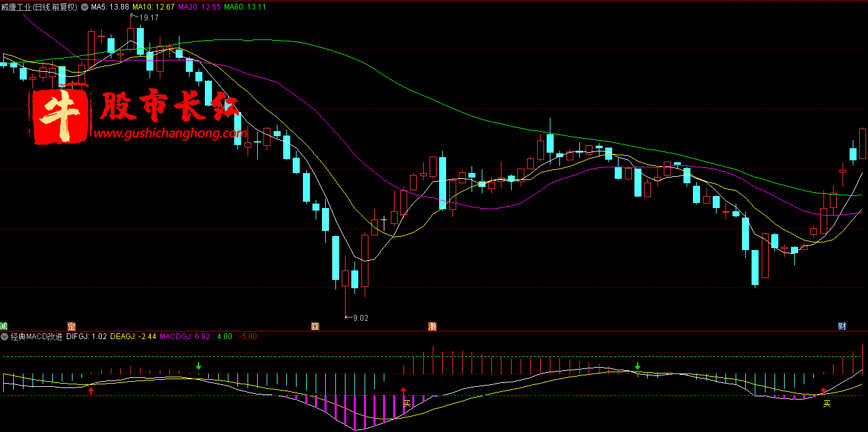Click the 经典MACD改进 indicator name

click(37, 337)
